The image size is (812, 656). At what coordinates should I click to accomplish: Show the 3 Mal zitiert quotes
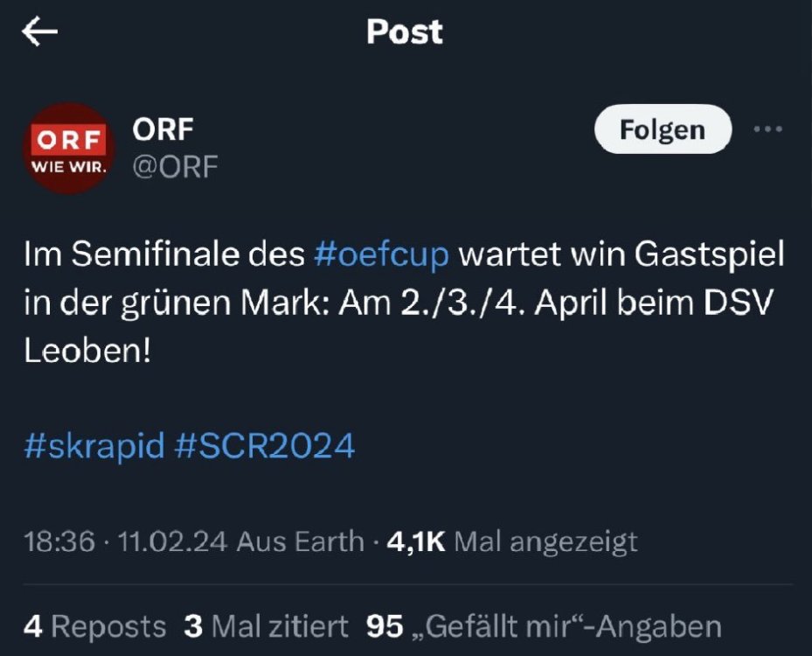point(266,626)
